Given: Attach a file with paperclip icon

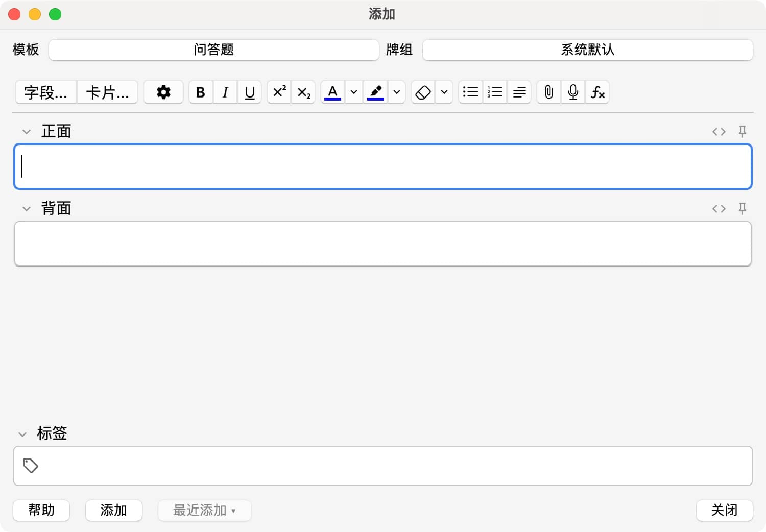Looking at the screenshot, I should pos(549,92).
